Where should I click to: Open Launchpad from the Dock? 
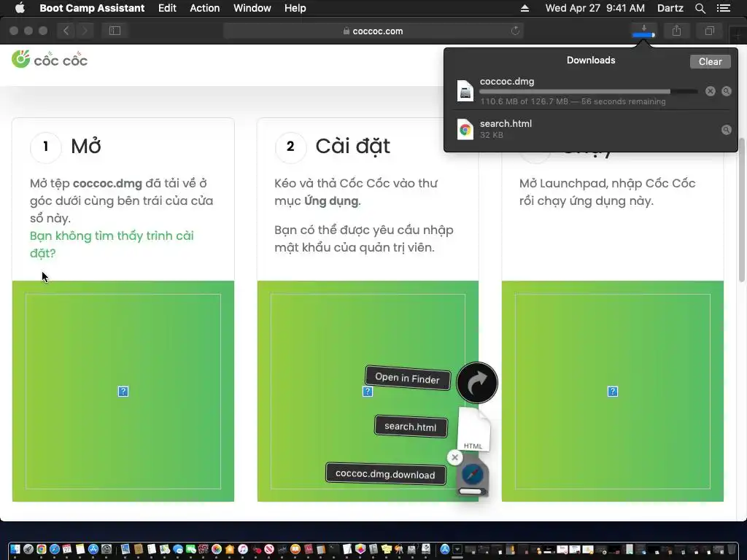[28, 549]
